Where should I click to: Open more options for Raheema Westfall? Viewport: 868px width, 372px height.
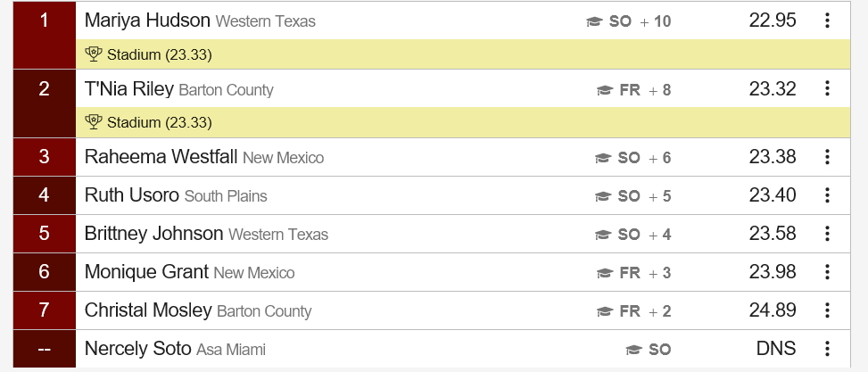(827, 157)
